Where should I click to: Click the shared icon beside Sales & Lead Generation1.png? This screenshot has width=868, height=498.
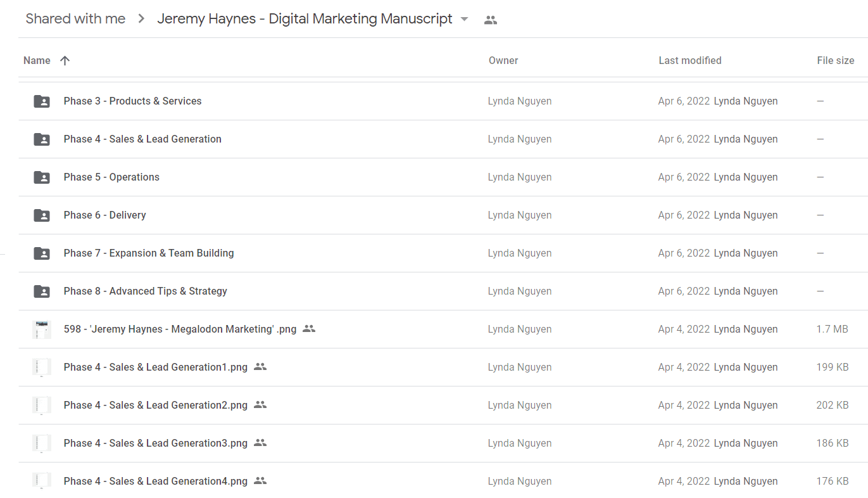click(x=260, y=367)
